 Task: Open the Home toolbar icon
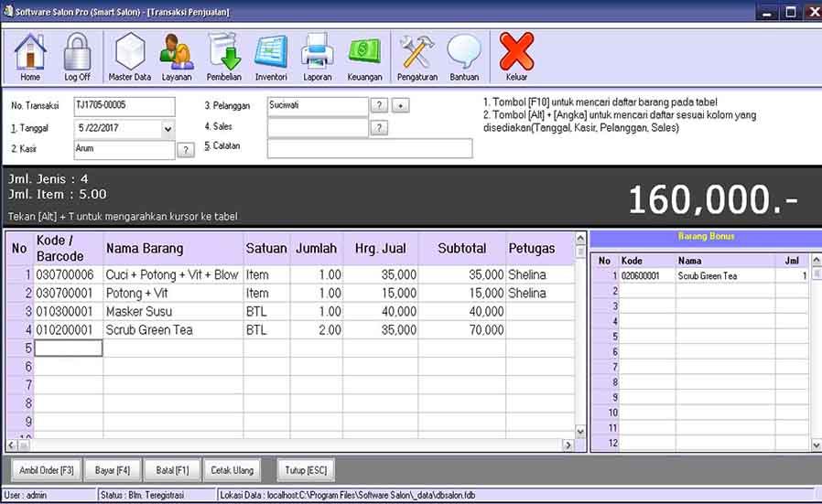coord(30,57)
